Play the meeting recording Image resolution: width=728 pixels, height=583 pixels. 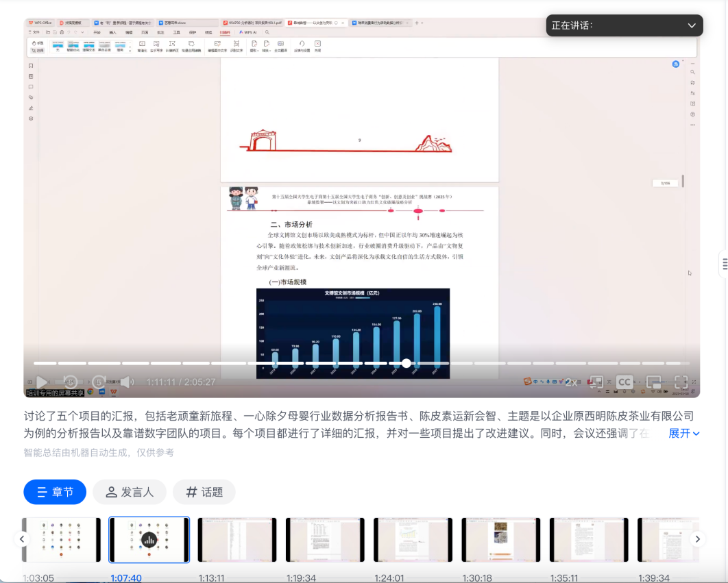[x=42, y=382]
